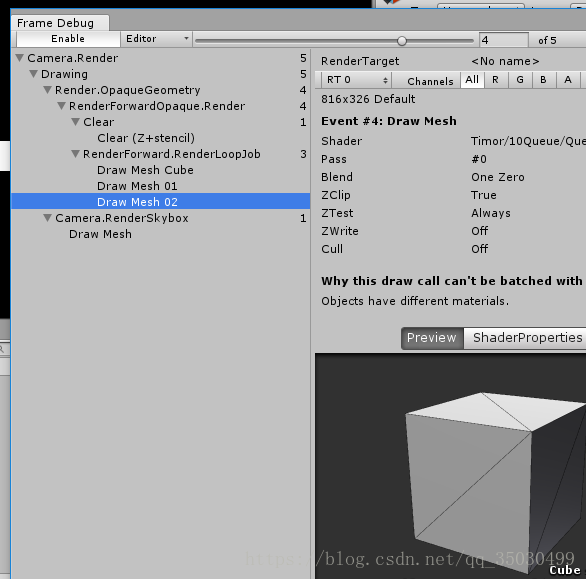Select the Draw Mesh 01 event
Screen dimensions: 586x579
click(x=161, y=186)
